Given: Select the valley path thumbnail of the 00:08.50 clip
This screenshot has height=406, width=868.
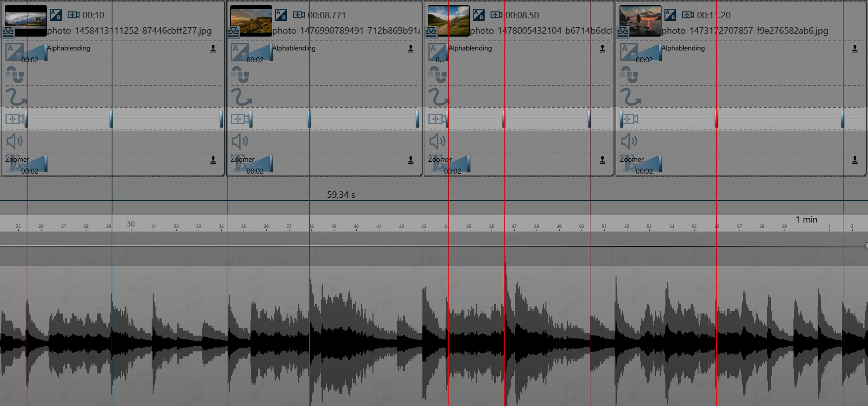Looking at the screenshot, I should [449, 20].
